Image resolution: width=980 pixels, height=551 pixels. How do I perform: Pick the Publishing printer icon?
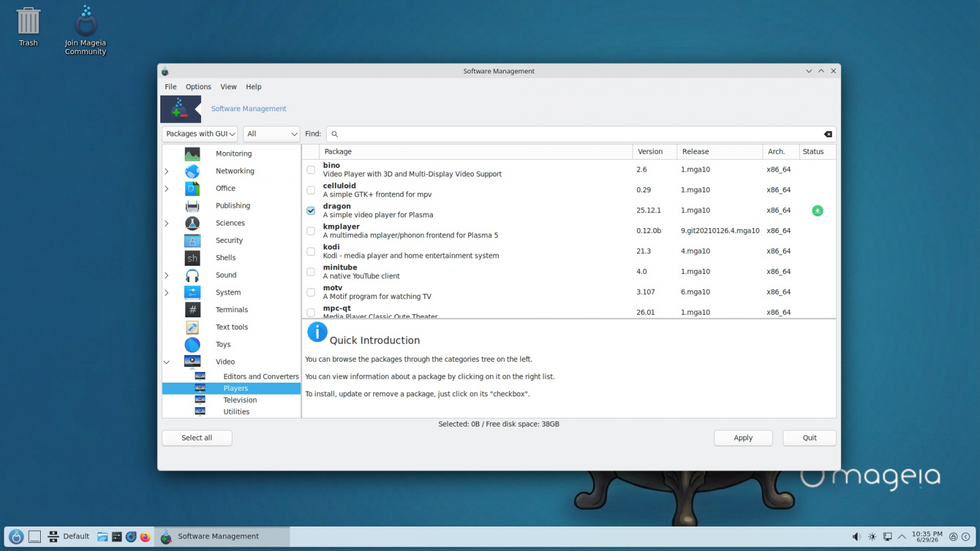(192, 206)
